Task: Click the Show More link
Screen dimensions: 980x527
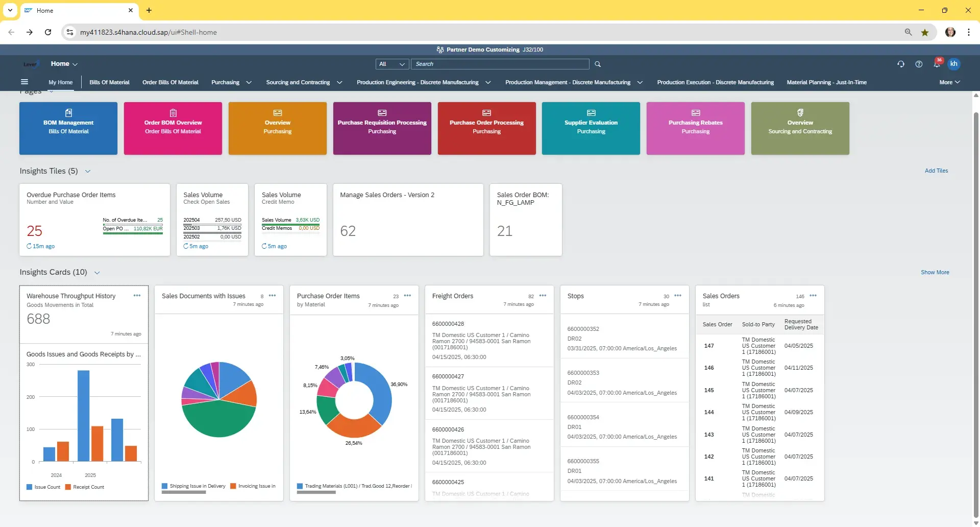Action: pos(935,273)
